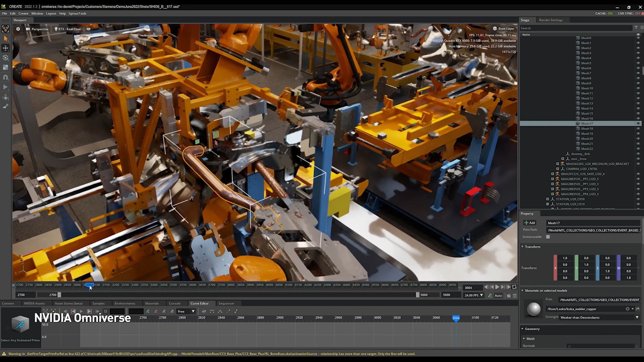The height and width of the screenshot is (362, 644).
Task: Open the File menu
Action: click(x=5, y=13)
